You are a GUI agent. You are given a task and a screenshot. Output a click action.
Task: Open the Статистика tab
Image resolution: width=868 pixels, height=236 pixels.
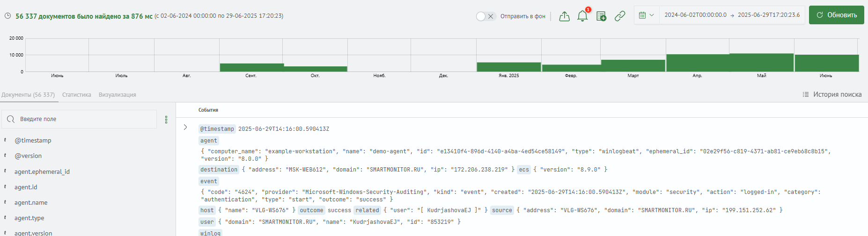click(77, 95)
